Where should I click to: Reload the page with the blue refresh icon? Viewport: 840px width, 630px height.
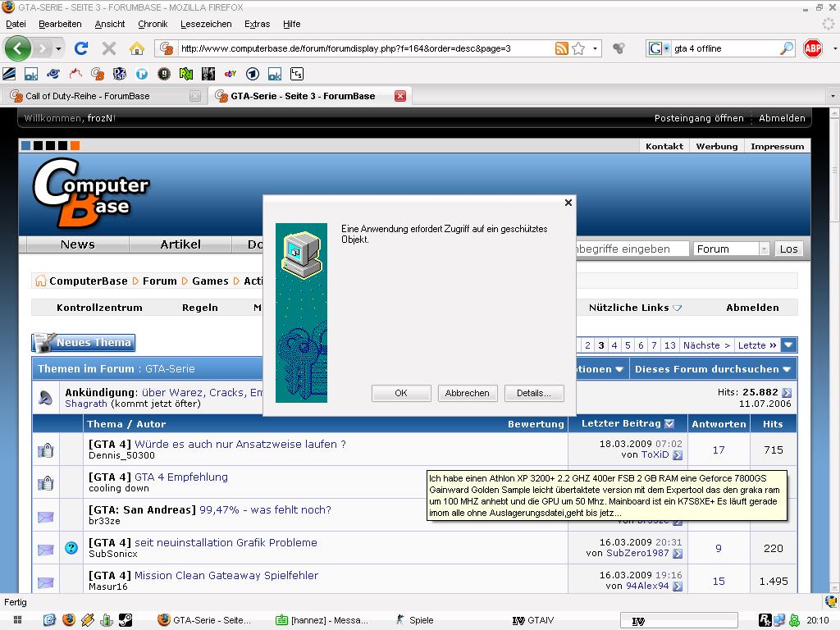(x=81, y=48)
